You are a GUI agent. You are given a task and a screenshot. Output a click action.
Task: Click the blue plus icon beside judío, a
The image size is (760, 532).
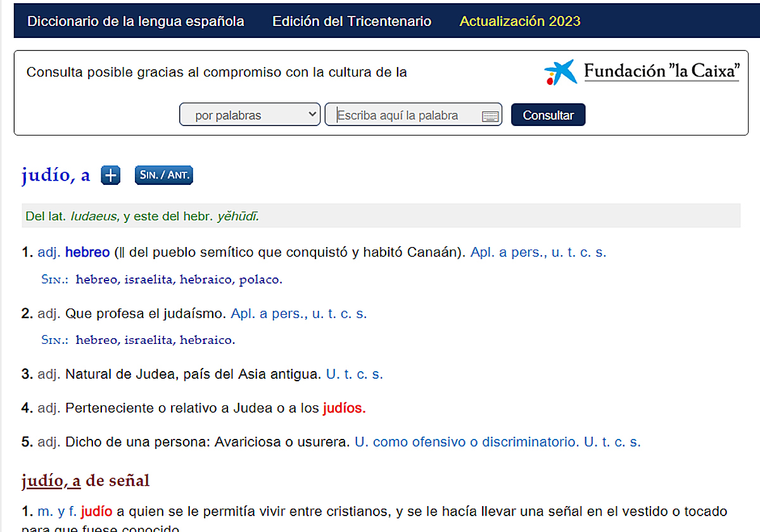coord(111,175)
